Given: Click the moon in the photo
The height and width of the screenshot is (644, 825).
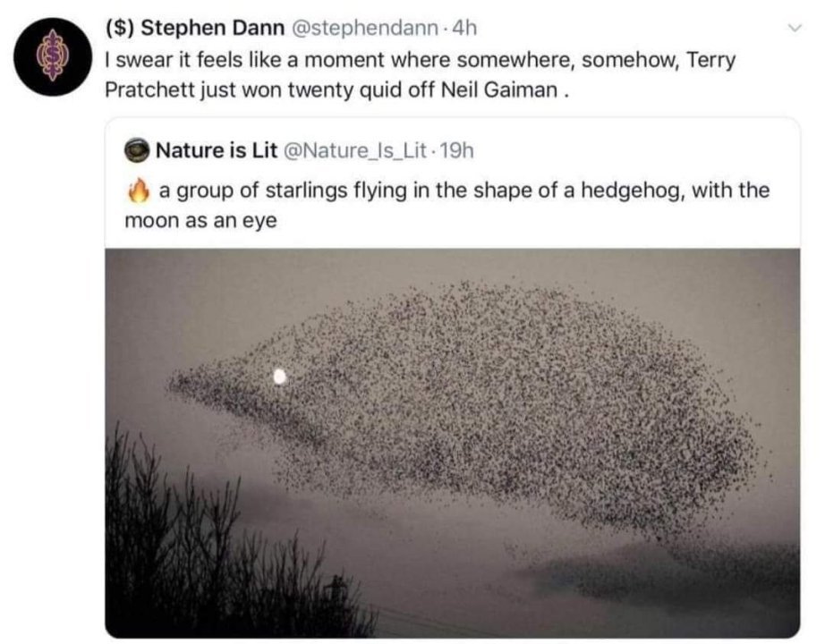Looking at the screenshot, I should click(279, 377).
